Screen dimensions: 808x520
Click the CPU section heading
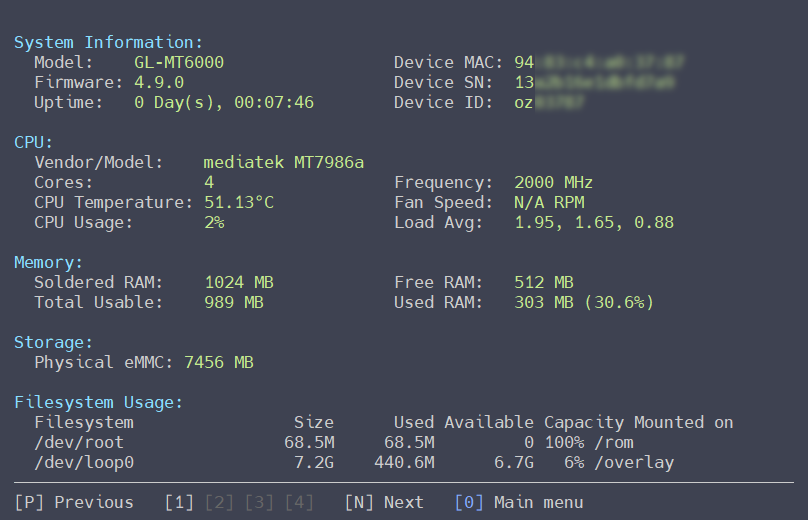coord(33,142)
